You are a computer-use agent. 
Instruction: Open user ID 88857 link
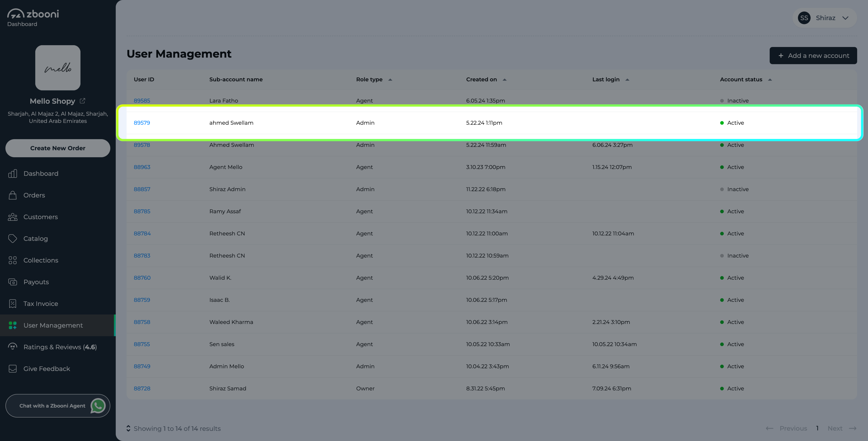tap(142, 189)
